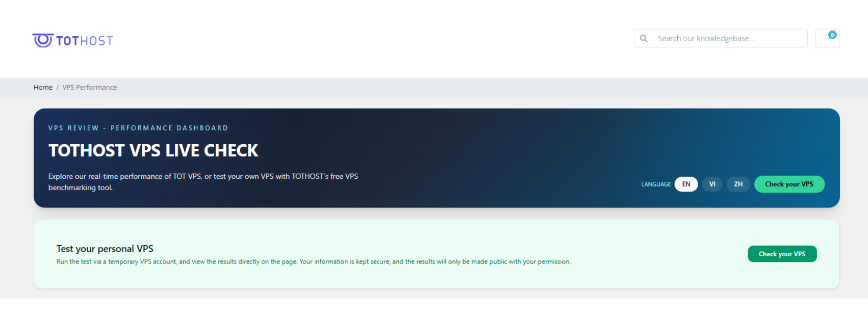Viewport: 868px width, 321px height.
Task: Click the TOTHOST logo emblem icon
Action: click(x=43, y=40)
